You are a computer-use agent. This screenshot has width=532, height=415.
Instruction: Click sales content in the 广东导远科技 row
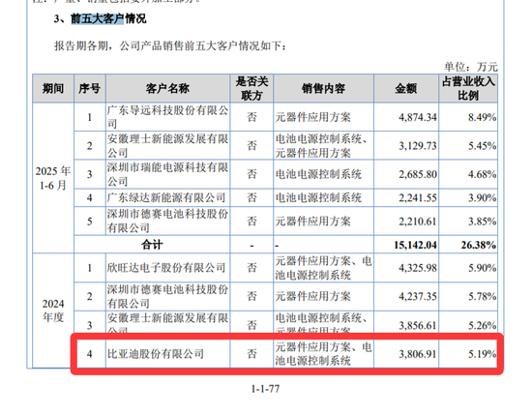[x=312, y=117]
